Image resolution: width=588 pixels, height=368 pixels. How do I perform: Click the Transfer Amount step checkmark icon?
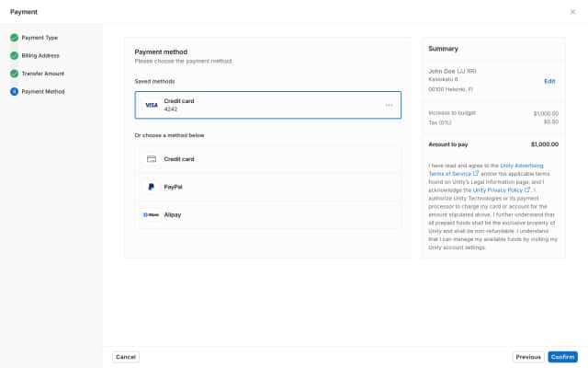tap(15, 74)
